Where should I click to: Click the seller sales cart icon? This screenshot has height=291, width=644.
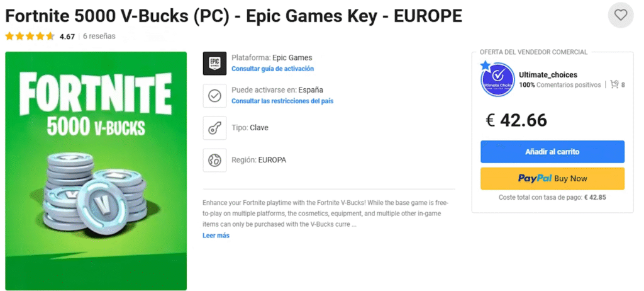614,84
